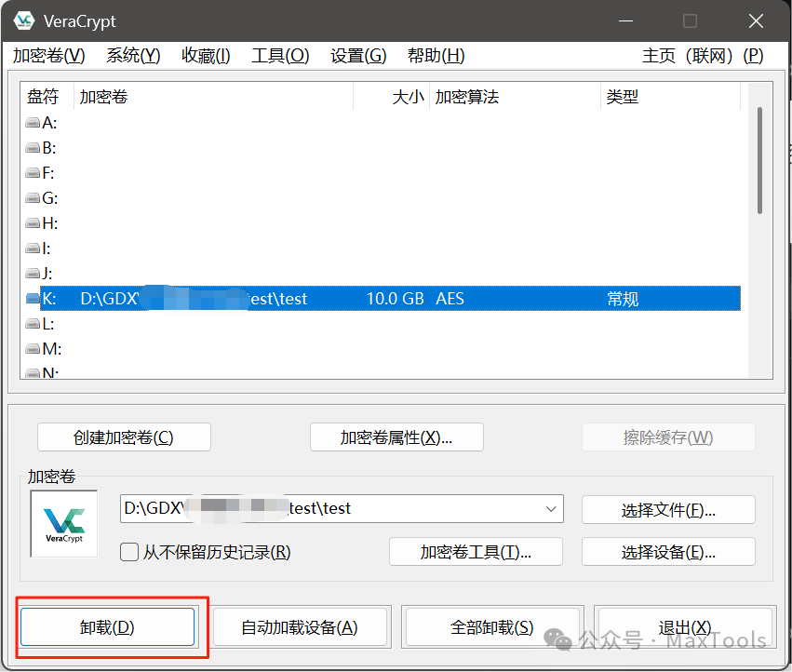Viewport: 792px width, 672px height.
Task: Minimize the VeraCrypt window
Action: click(625, 21)
